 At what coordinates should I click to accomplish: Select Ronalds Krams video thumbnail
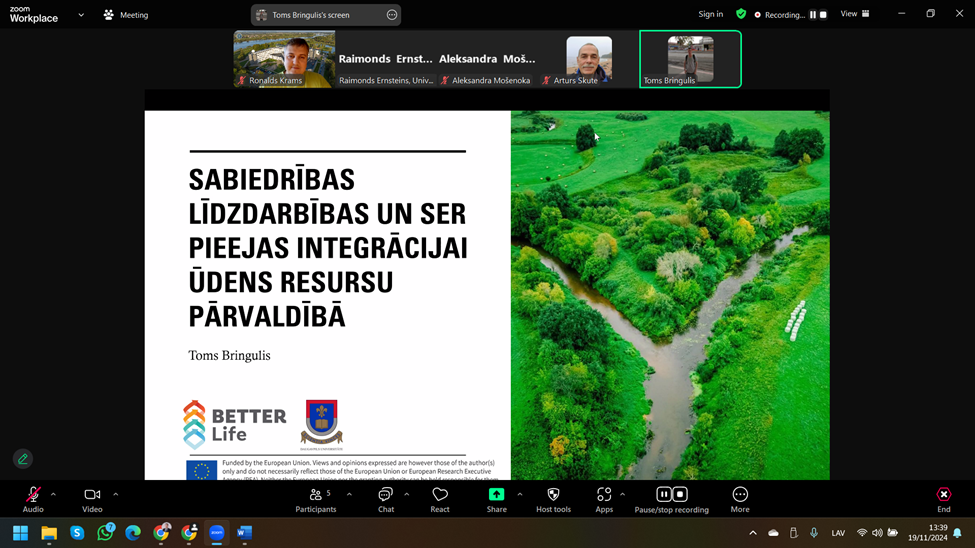coord(284,59)
